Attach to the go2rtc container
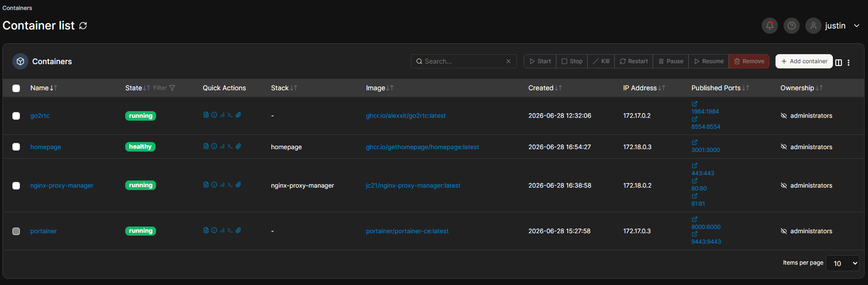 (238, 115)
